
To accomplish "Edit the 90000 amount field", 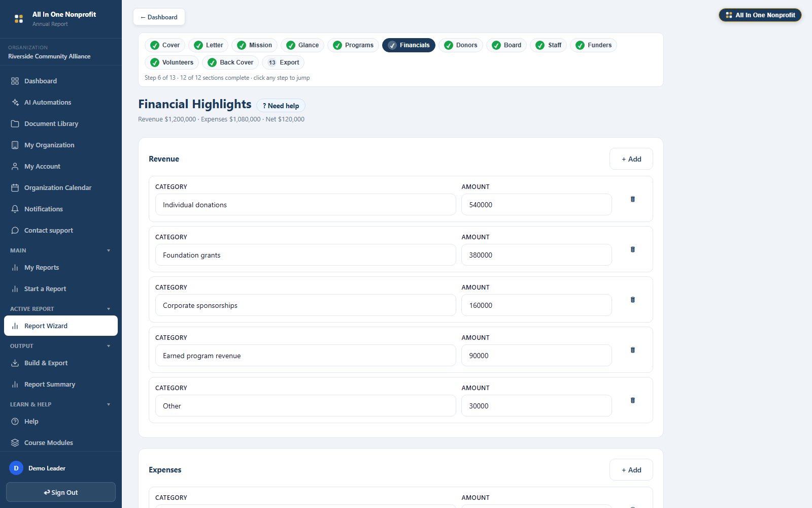I will point(536,356).
